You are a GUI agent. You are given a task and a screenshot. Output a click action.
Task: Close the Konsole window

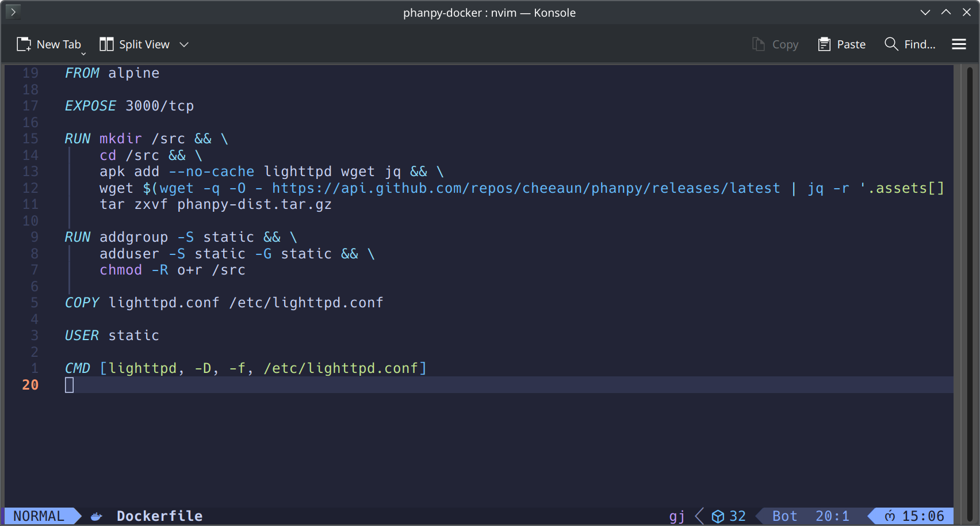(x=967, y=12)
